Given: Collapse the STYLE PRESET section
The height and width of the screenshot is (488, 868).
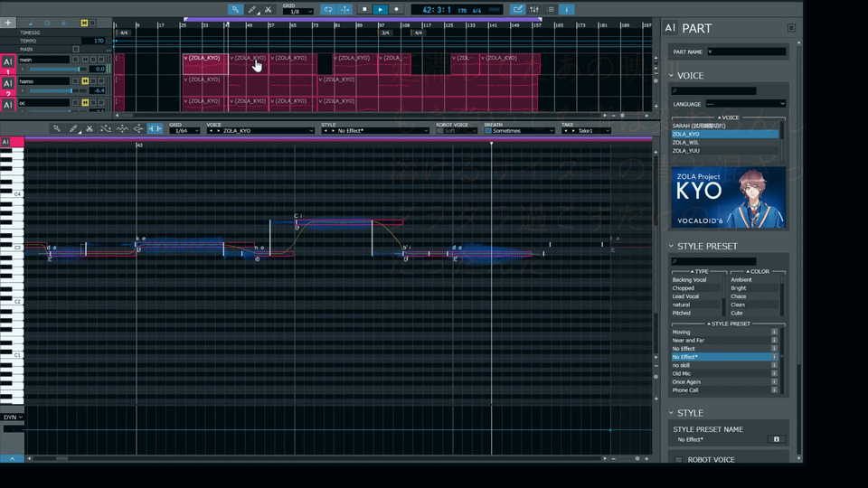Looking at the screenshot, I should (672, 246).
